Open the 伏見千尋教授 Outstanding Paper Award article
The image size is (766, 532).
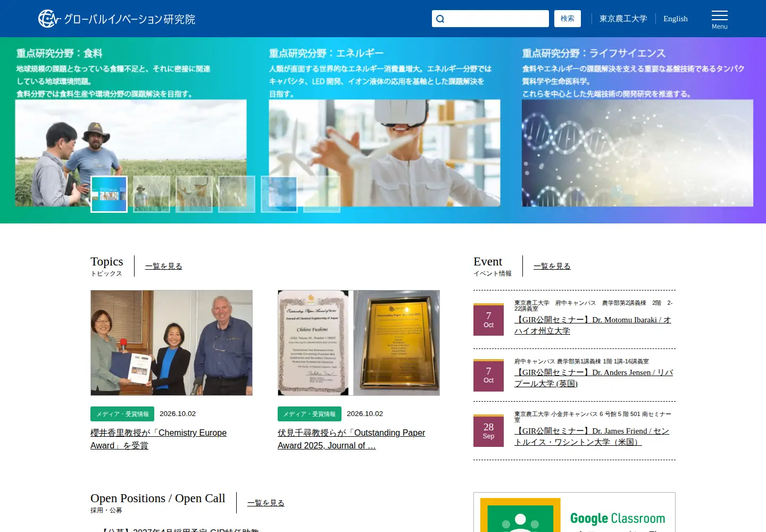coord(351,439)
